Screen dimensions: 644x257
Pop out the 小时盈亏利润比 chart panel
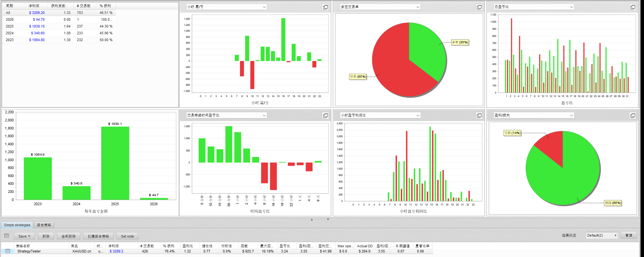(x=479, y=116)
